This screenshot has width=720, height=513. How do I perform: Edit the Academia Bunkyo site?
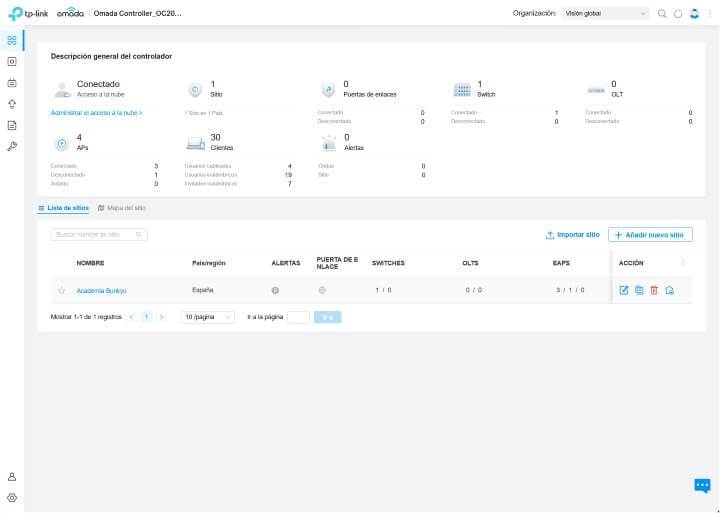(624, 290)
